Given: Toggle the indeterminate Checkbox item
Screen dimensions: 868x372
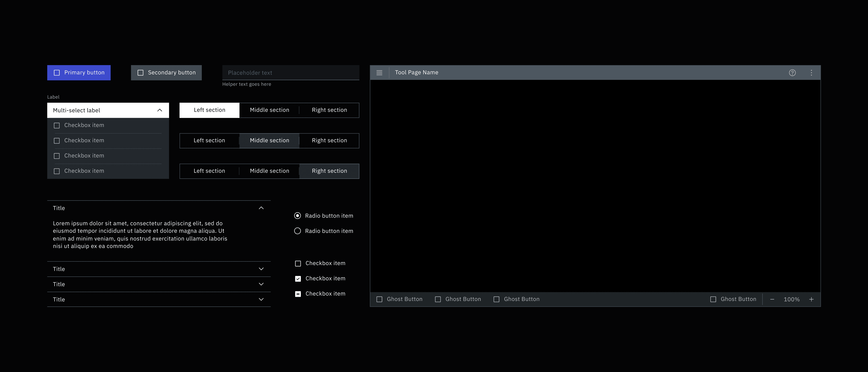Looking at the screenshot, I should tap(298, 294).
